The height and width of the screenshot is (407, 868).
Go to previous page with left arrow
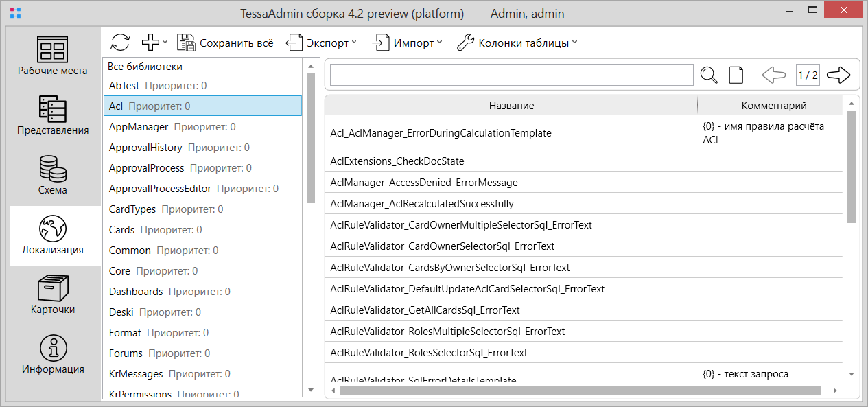(x=774, y=75)
